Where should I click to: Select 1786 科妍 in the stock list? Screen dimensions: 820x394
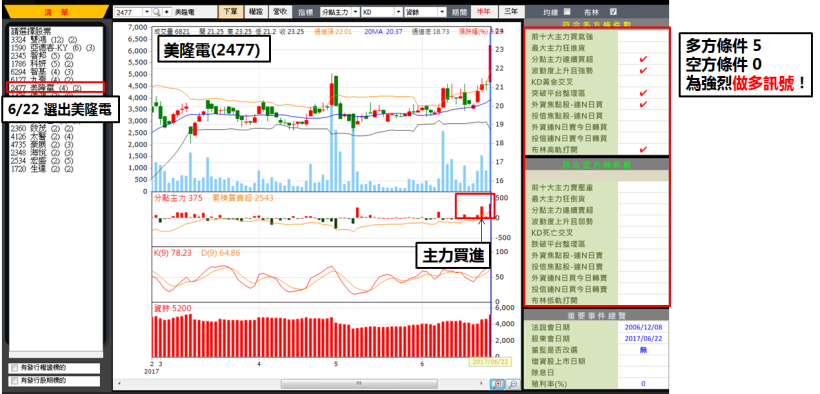click(42, 64)
